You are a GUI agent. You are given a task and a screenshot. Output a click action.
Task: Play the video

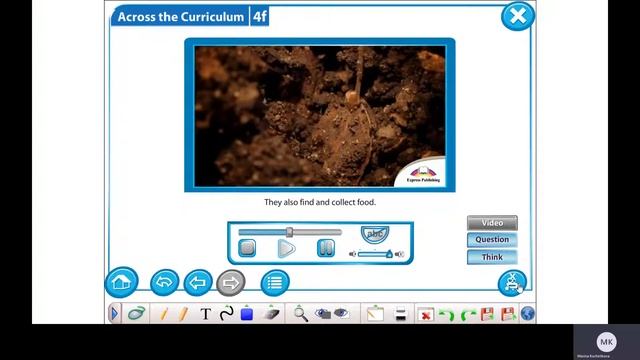tap(286, 249)
